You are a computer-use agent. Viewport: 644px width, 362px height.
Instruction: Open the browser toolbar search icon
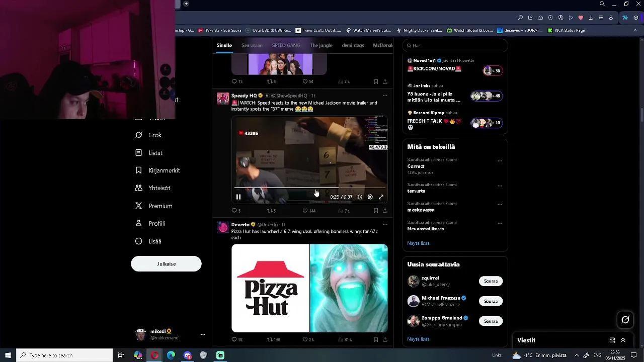520,18
